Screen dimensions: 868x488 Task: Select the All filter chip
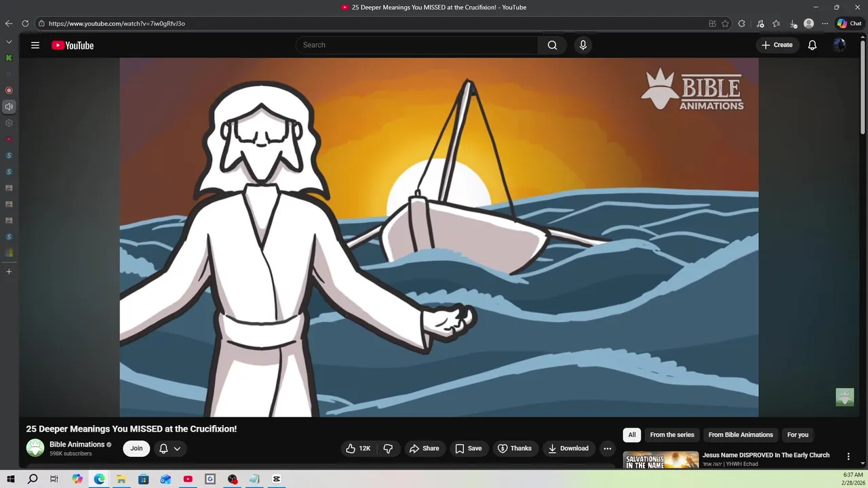(x=632, y=435)
